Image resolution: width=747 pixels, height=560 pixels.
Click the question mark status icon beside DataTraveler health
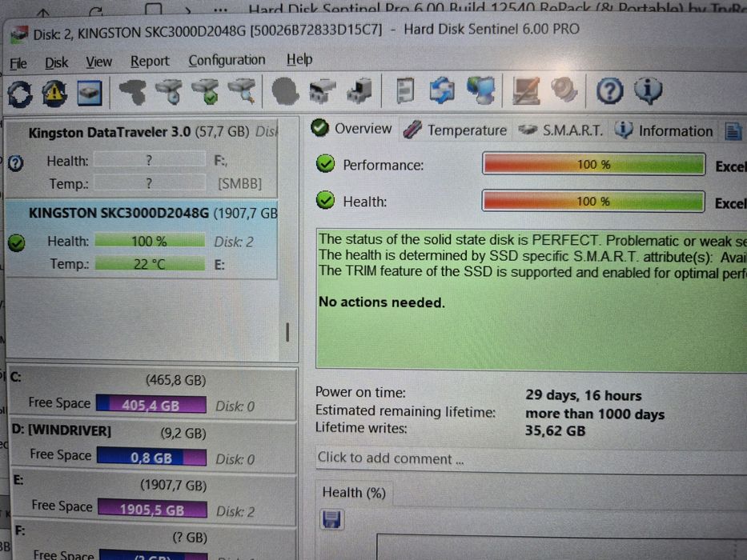click(x=16, y=163)
